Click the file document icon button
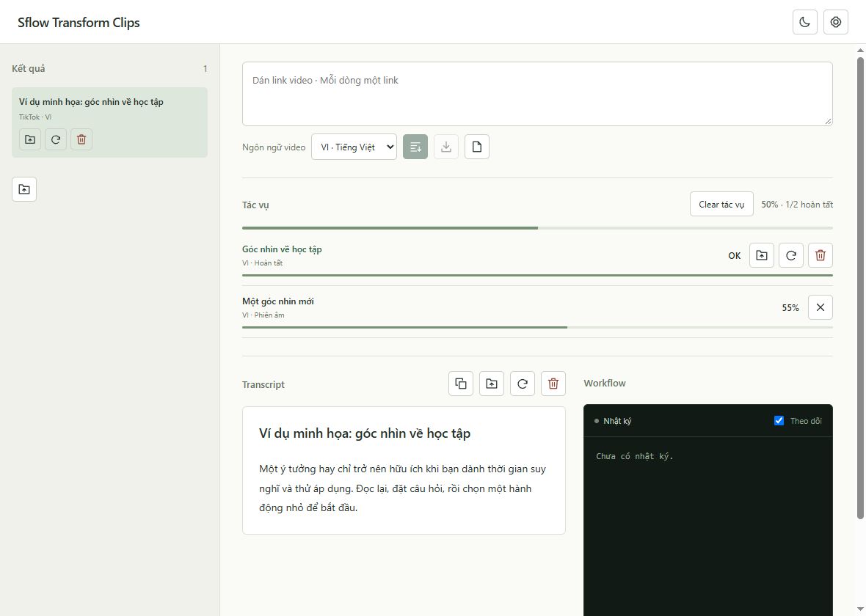Viewport: 866px width, 616px height. pyautogui.click(x=477, y=147)
